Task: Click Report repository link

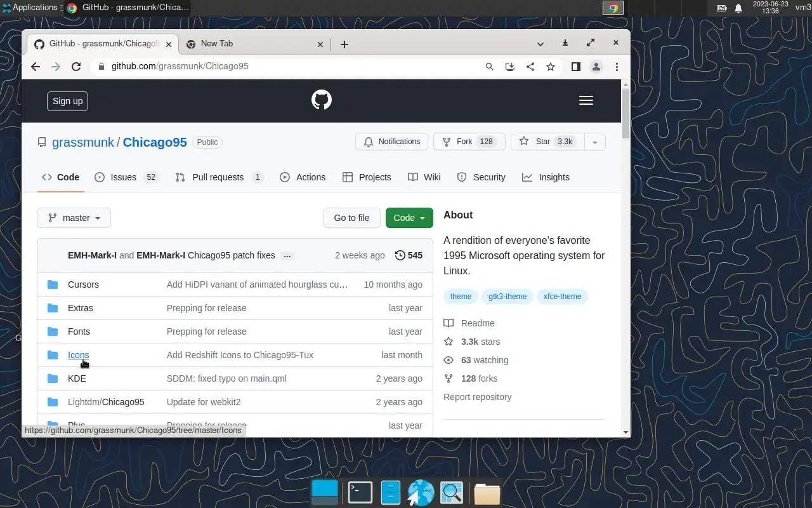Action: tap(478, 397)
